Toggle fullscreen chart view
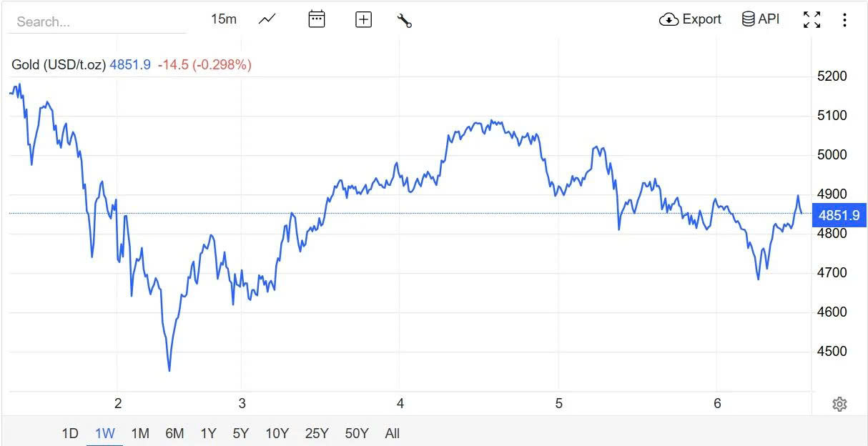 pos(812,19)
